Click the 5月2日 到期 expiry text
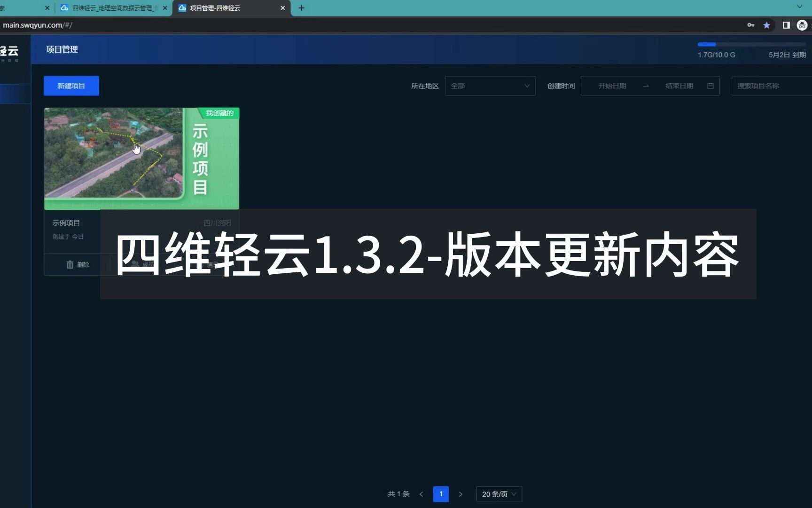 (x=787, y=55)
